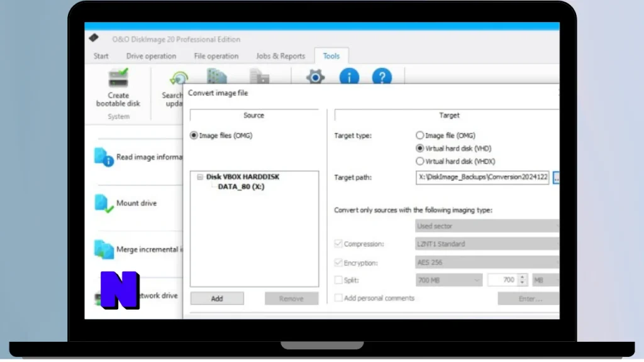Select the Disk VBOX HARDDISK tree item
This screenshot has height=362, width=644.
(243, 177)
